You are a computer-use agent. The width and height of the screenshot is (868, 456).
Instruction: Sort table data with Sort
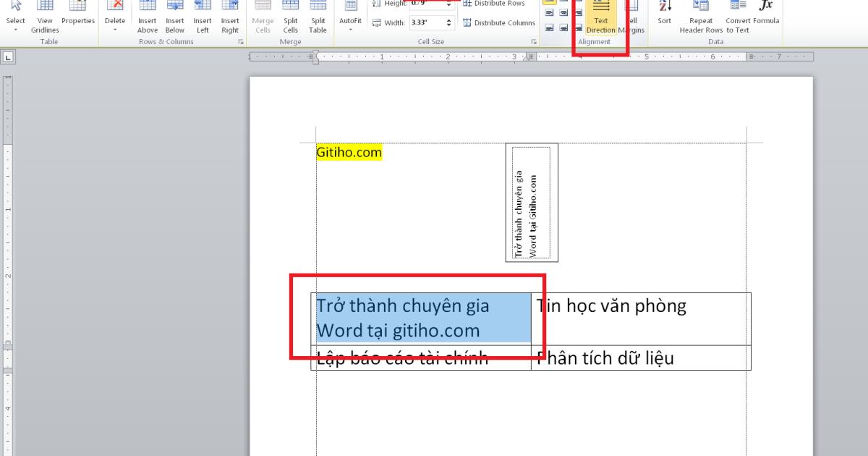click(x=664, y=14)
